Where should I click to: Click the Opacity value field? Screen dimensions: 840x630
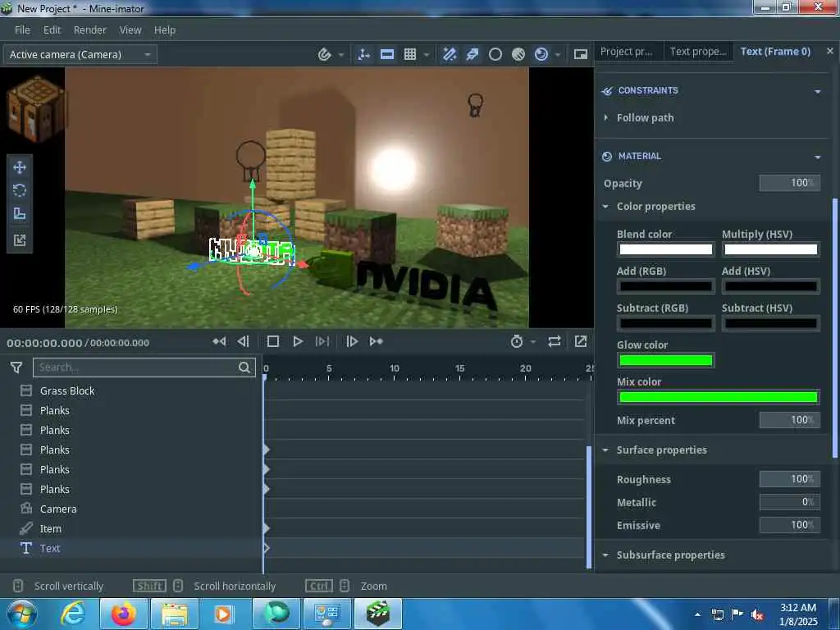[789, 183]
